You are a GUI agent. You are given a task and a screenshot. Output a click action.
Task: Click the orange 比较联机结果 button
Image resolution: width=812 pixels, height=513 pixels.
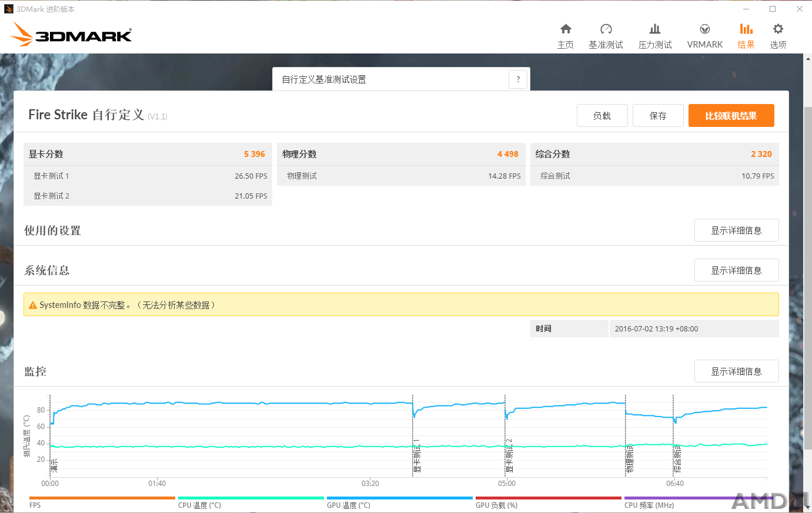731,116
